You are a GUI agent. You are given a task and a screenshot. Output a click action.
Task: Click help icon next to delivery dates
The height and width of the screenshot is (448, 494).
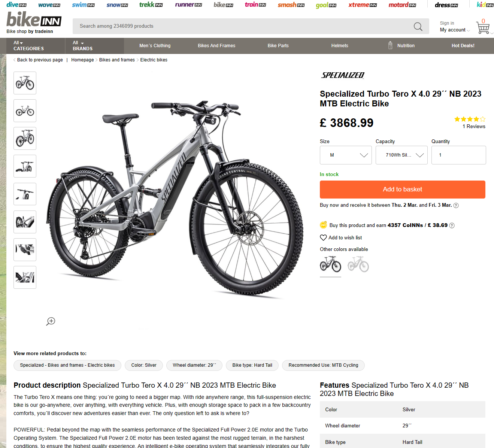[x=456, y=205]
